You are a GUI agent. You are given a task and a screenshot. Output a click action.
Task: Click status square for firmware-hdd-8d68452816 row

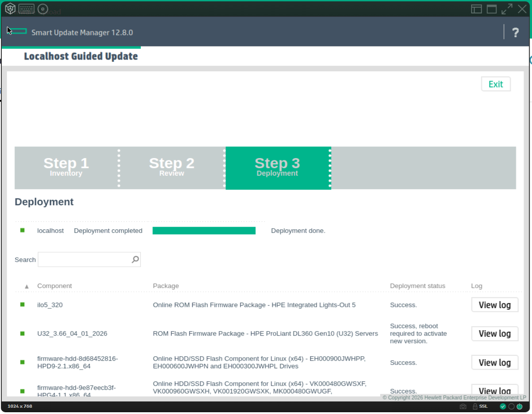click(x=22, y=362)
